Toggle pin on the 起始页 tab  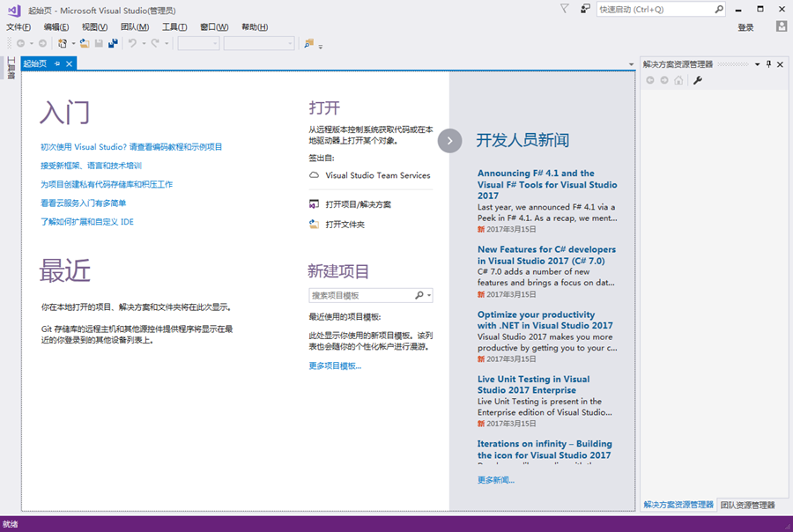57,63
